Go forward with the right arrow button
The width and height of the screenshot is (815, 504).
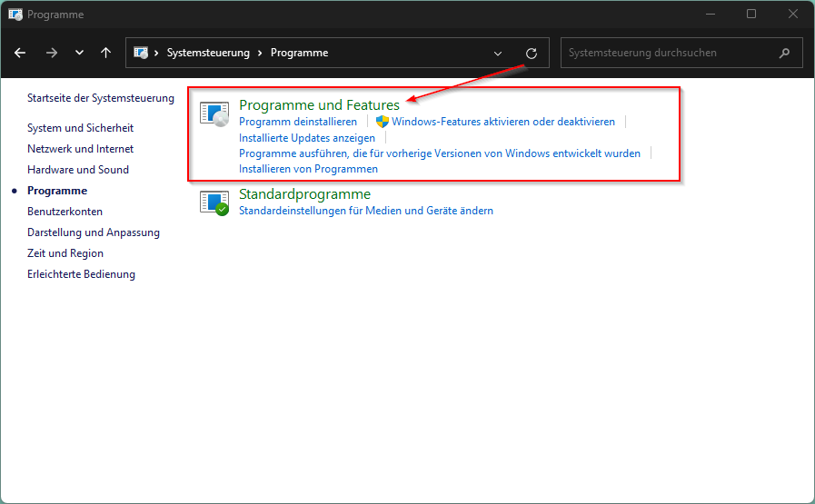[52, 53]
